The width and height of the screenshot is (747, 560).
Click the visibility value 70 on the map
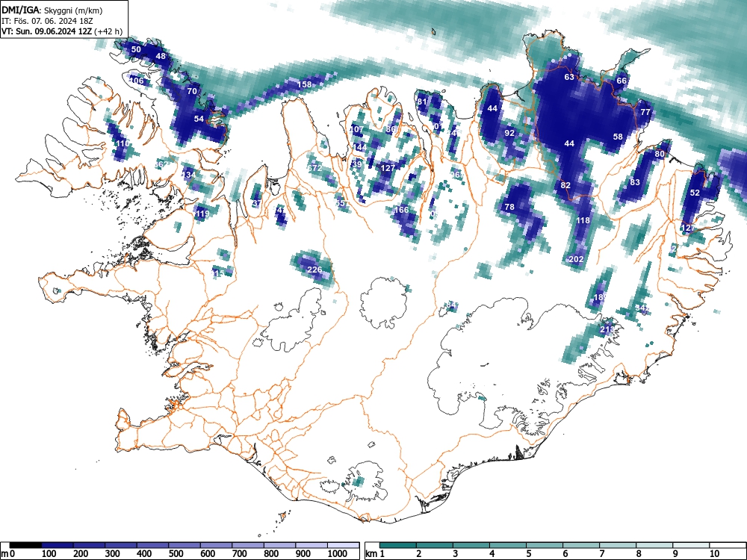[x=191, y=91]
